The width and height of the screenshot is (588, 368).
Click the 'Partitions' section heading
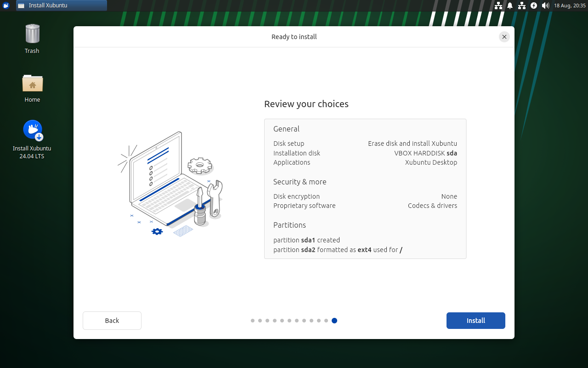(x=289, y=225)
